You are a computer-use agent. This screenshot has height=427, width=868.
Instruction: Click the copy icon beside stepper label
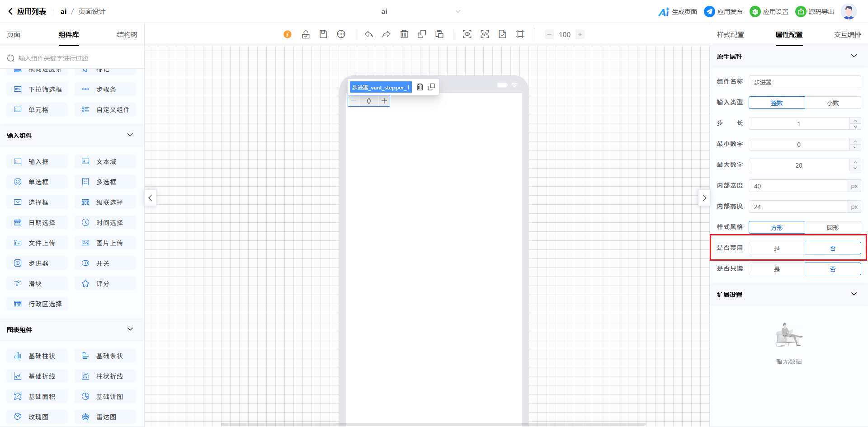(431, 87)
